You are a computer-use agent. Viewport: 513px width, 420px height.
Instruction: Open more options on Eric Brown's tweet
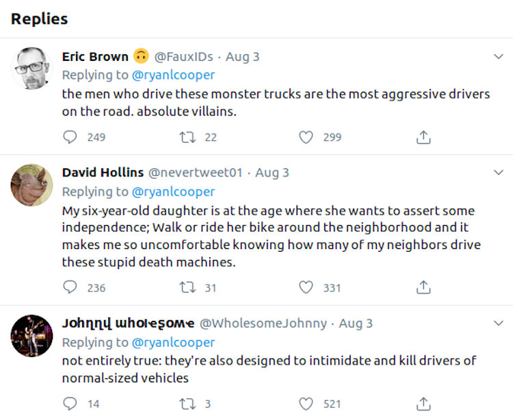[499, 56]
